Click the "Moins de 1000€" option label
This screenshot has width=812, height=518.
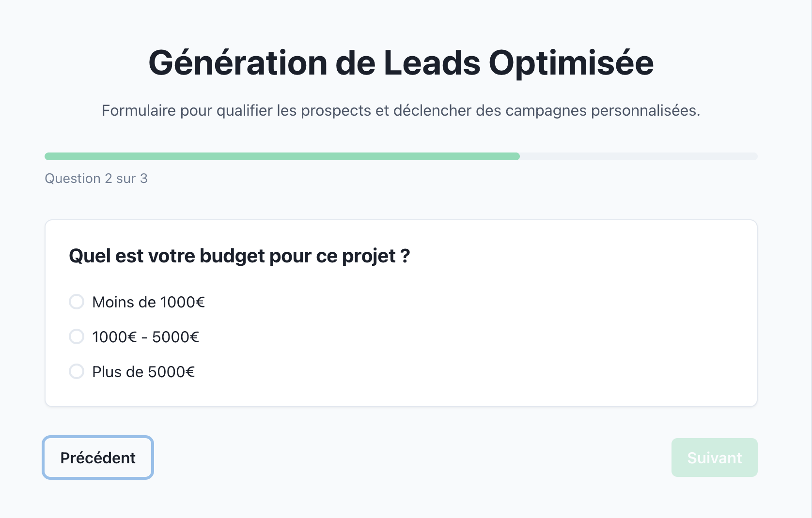coord(148,303)
